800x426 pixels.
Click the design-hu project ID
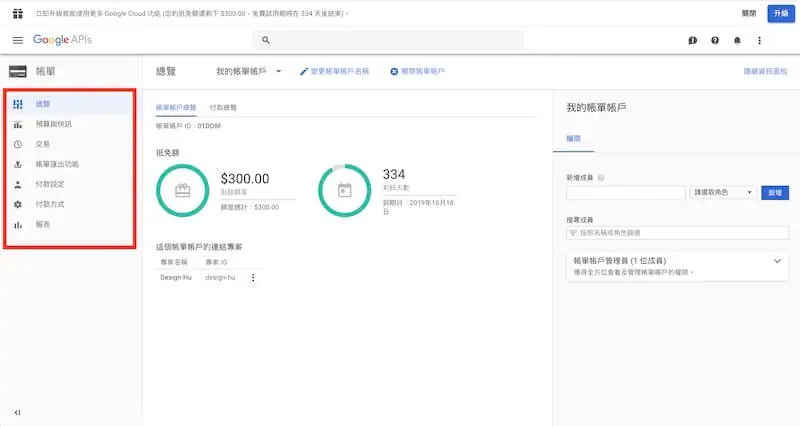(x=220, y=278)
